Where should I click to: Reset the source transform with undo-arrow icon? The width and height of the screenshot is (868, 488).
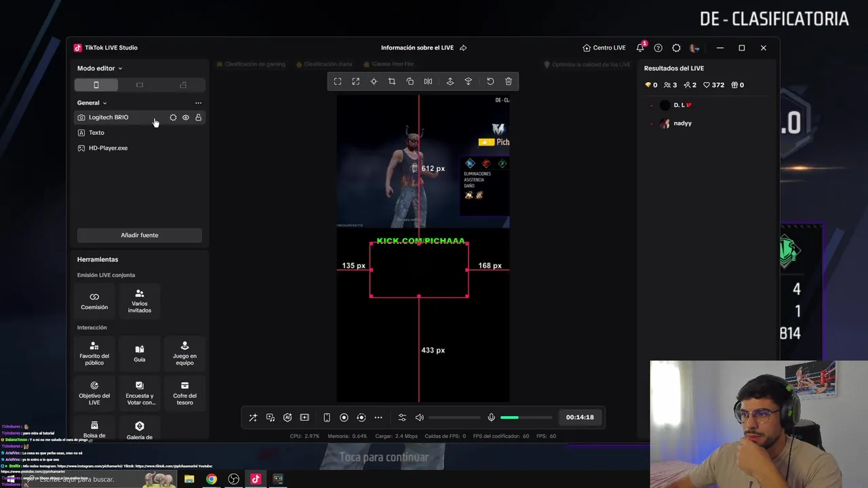pos(490,81)
